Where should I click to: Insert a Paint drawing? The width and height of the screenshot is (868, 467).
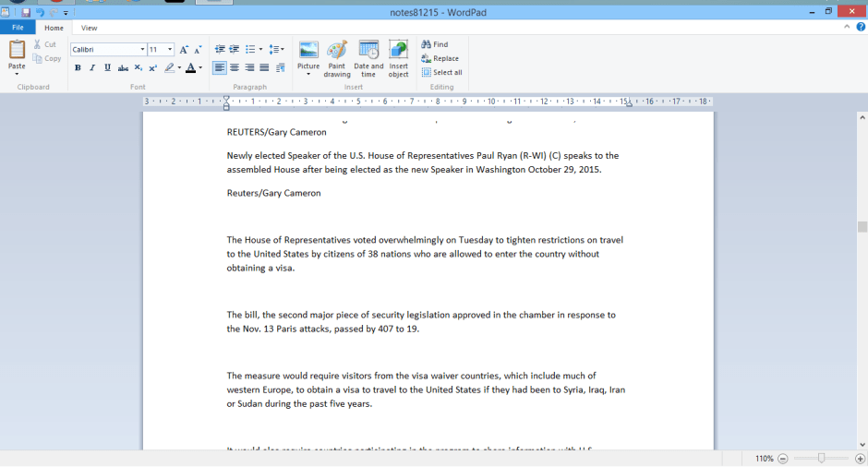337,57
